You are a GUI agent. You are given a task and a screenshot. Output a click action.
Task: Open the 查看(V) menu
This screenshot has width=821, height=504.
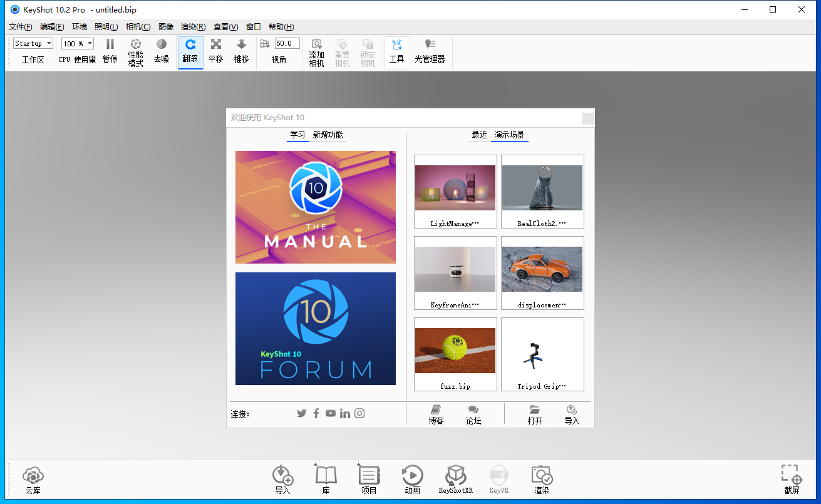click(x=226, y=27)
